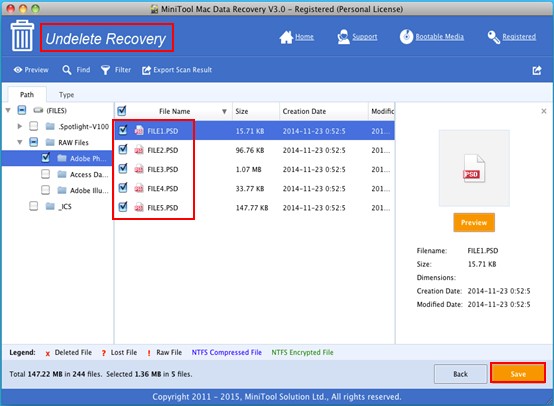
Task: Sort by the Creation Date column header
Action: coord(324,111)
